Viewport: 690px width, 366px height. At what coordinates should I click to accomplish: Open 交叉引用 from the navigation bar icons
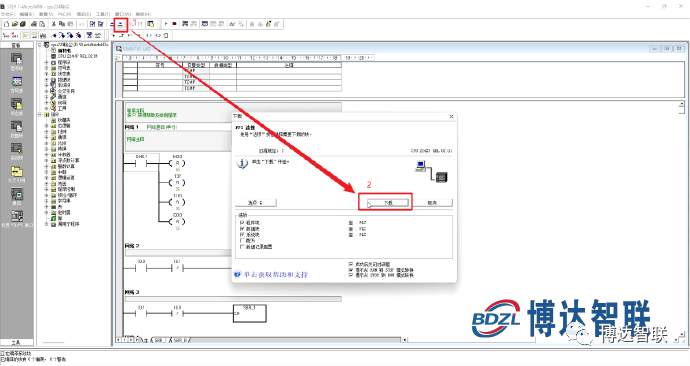(x=17, y=174)
